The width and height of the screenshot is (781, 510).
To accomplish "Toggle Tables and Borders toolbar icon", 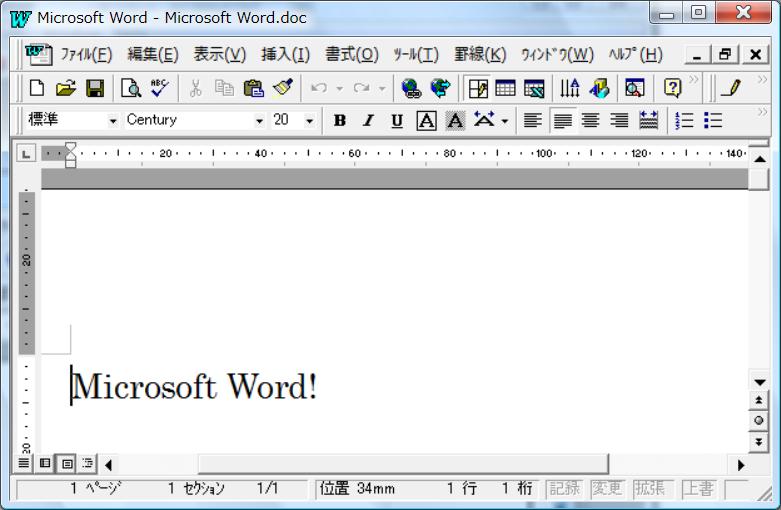I will pos(477,89).
